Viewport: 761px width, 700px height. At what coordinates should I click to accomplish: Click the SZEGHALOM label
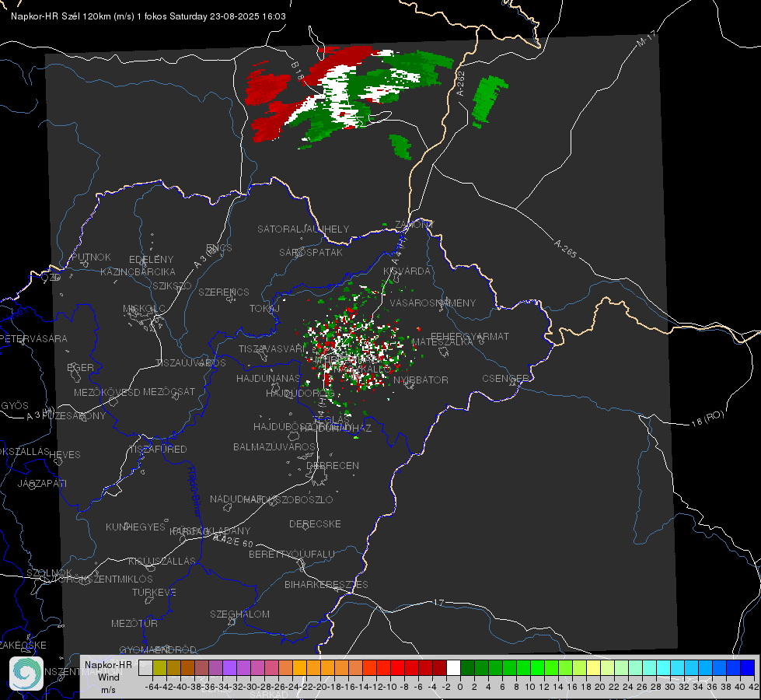[239, 614]
